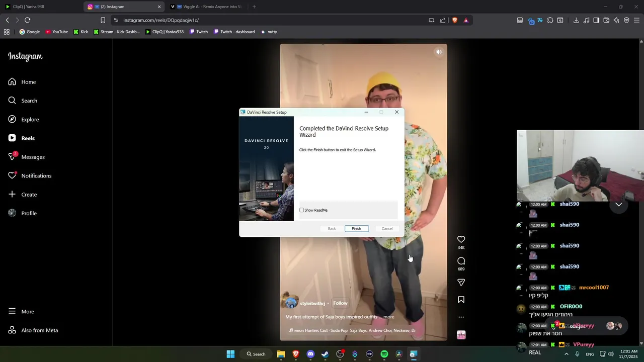Open Steam from taskbar
Image resolution: width=644 pixels, height=362 pixels.
[325, 354]
